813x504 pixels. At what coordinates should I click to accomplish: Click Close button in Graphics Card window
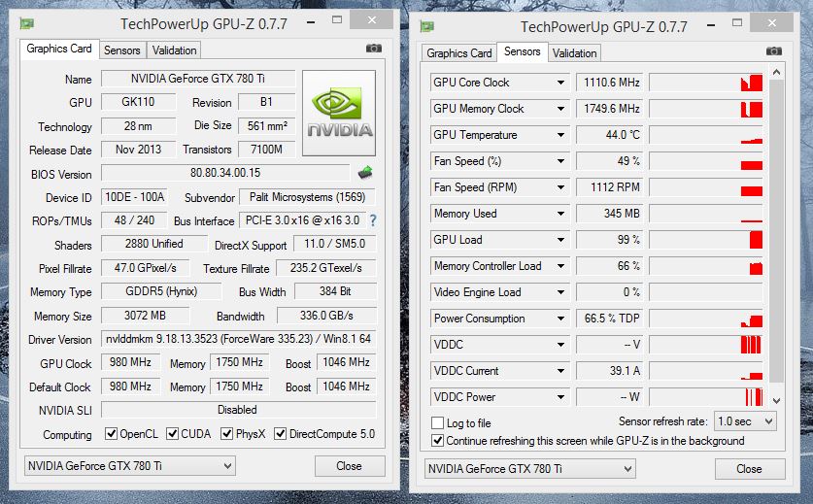(x=350, y=465)
